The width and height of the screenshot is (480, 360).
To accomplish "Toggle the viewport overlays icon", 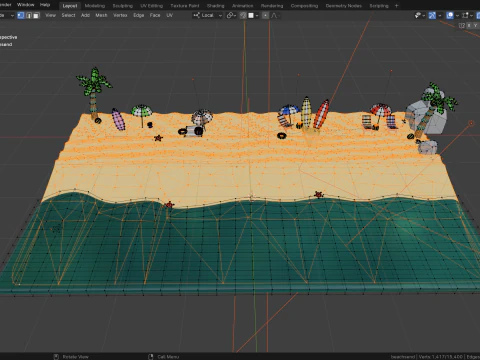I will click(450, 15).
